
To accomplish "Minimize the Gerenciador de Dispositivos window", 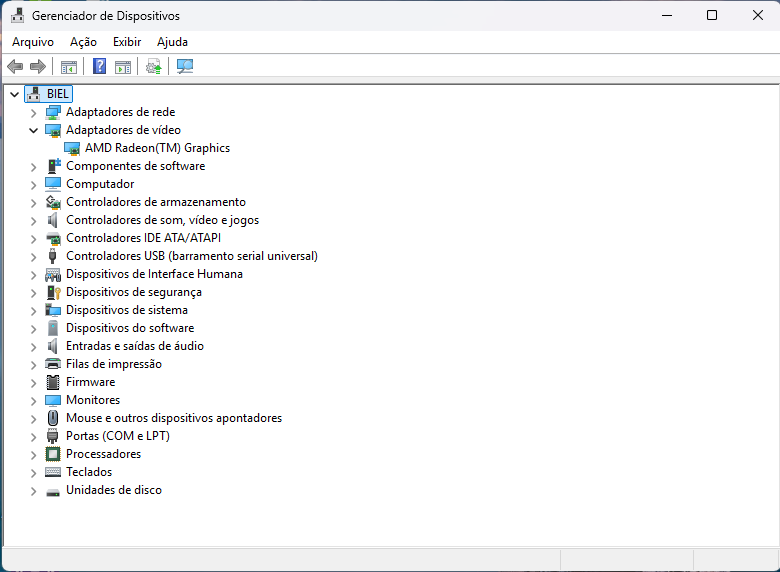I will [x=667, y=15].
